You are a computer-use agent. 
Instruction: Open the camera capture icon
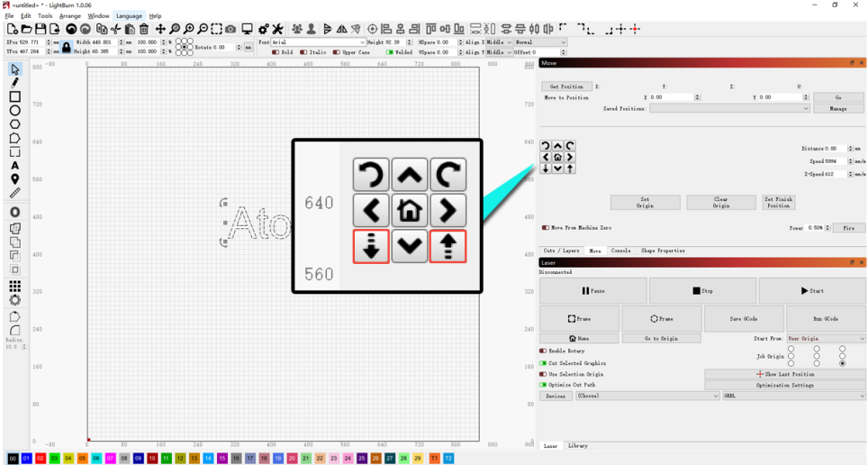[231, 29]
